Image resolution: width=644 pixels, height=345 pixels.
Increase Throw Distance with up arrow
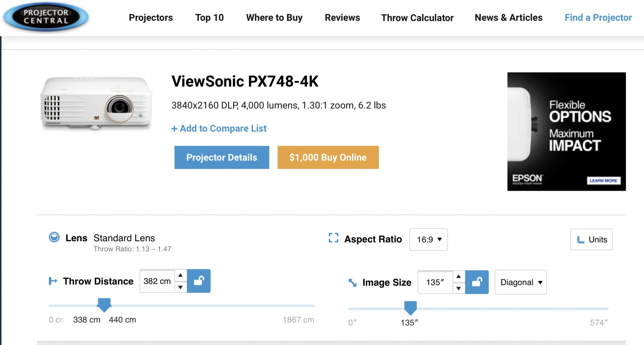click(x=180, y=275)
